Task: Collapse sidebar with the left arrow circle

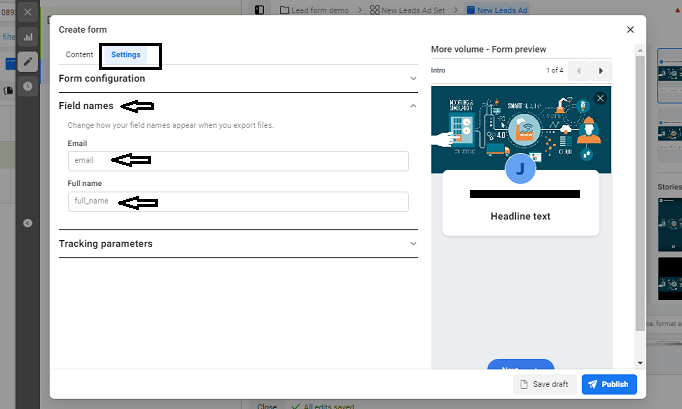Action: [x=28, y=223]
